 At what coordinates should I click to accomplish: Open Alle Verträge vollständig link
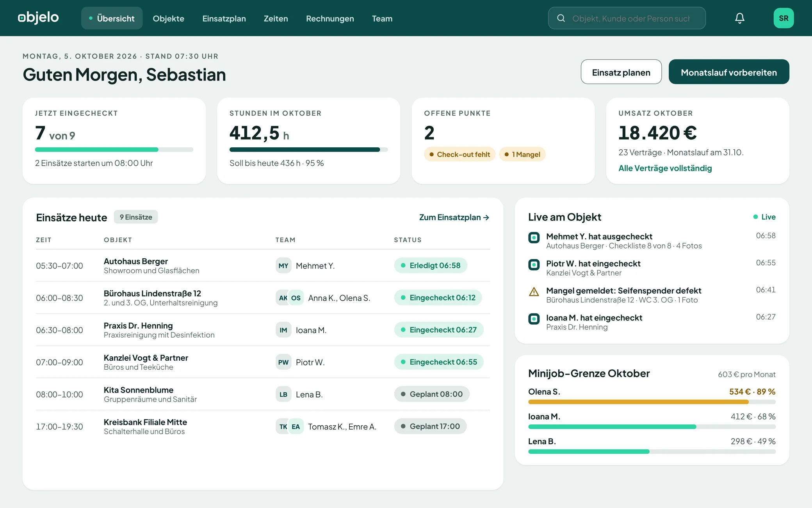point(665,168)
